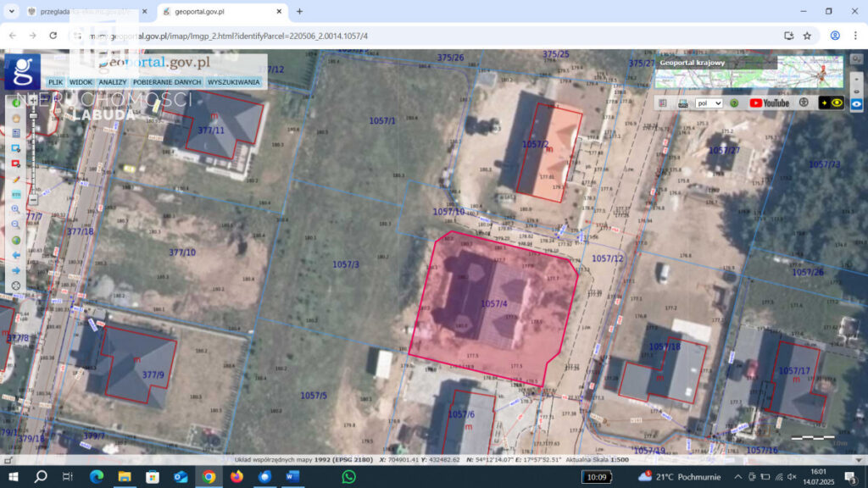The width and height of the screenshot is (868, 488).
Task: Toggle the blue eye visibility button
Action: coord(857,103)
